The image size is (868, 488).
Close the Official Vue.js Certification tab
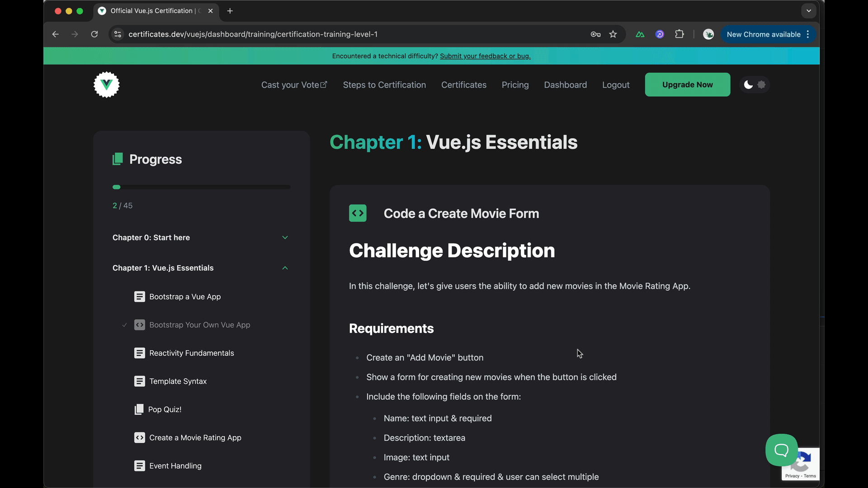point(210,11)
